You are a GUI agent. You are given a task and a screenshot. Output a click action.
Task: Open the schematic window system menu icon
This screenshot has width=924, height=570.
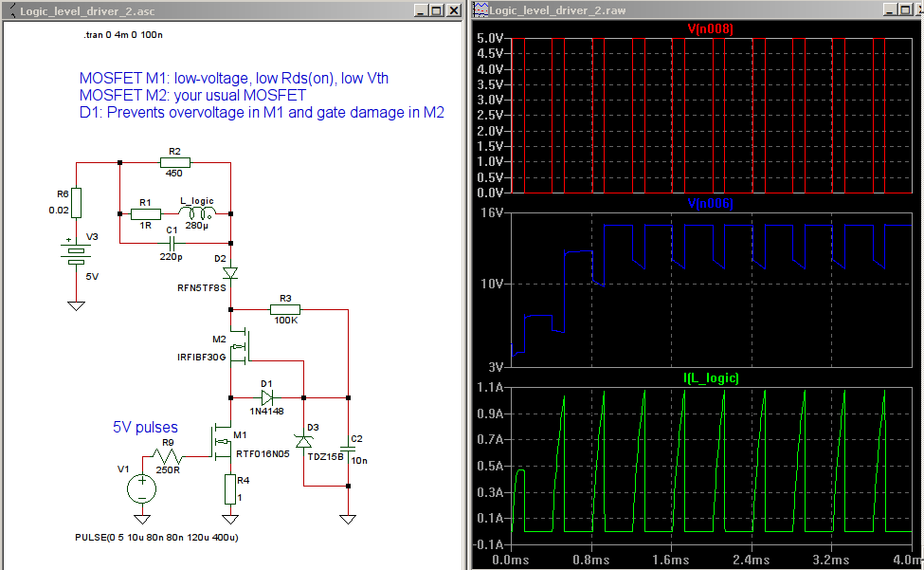[11, 10]
